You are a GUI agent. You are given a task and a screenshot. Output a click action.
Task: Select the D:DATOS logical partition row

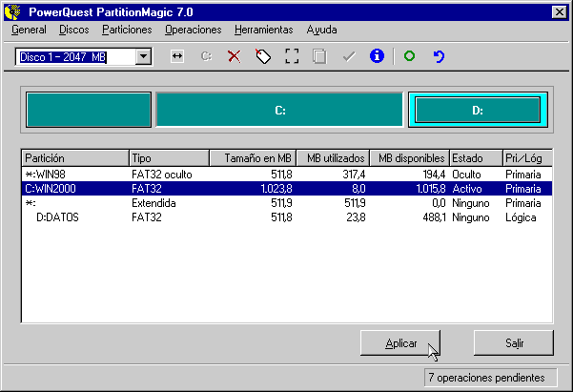coord(287,217)
